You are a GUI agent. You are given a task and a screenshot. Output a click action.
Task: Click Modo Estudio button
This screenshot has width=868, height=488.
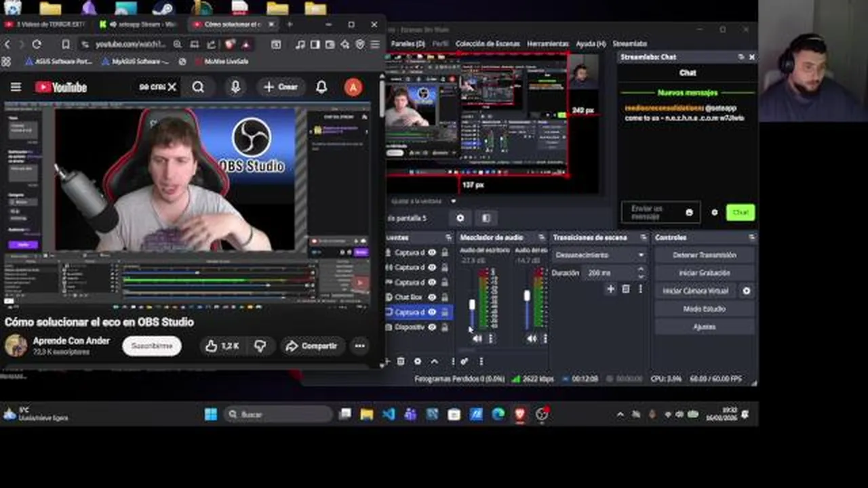[704, 309]
